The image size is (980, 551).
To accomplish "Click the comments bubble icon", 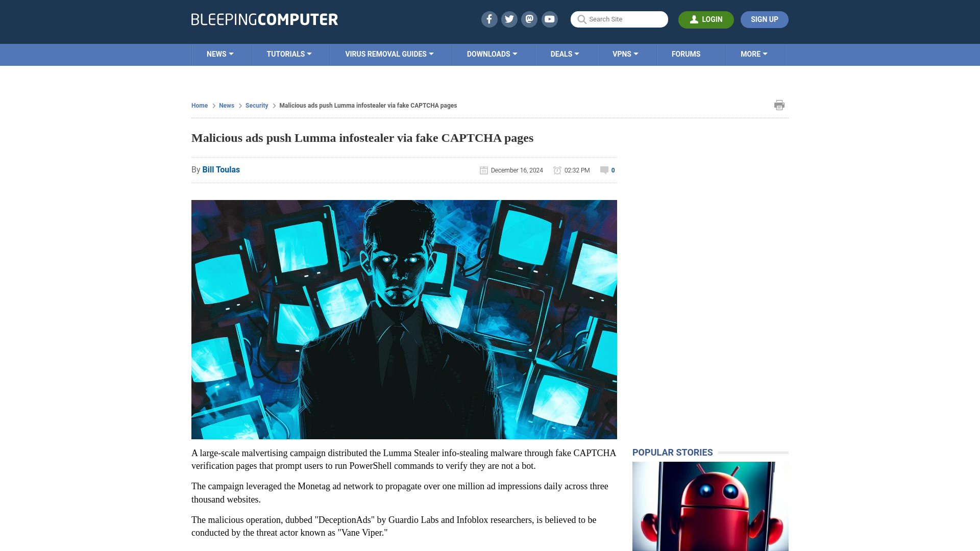I will point(604,170).
